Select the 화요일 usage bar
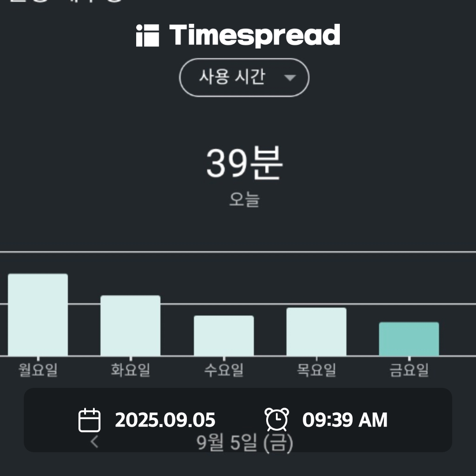This screenshot has width=476, height=476. 130,325
